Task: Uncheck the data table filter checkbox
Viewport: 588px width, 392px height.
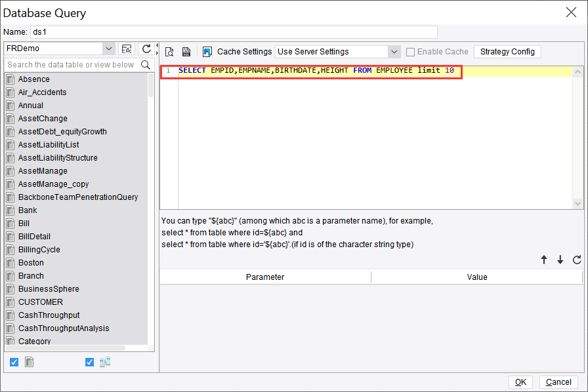Action: [x=14, y=361]
